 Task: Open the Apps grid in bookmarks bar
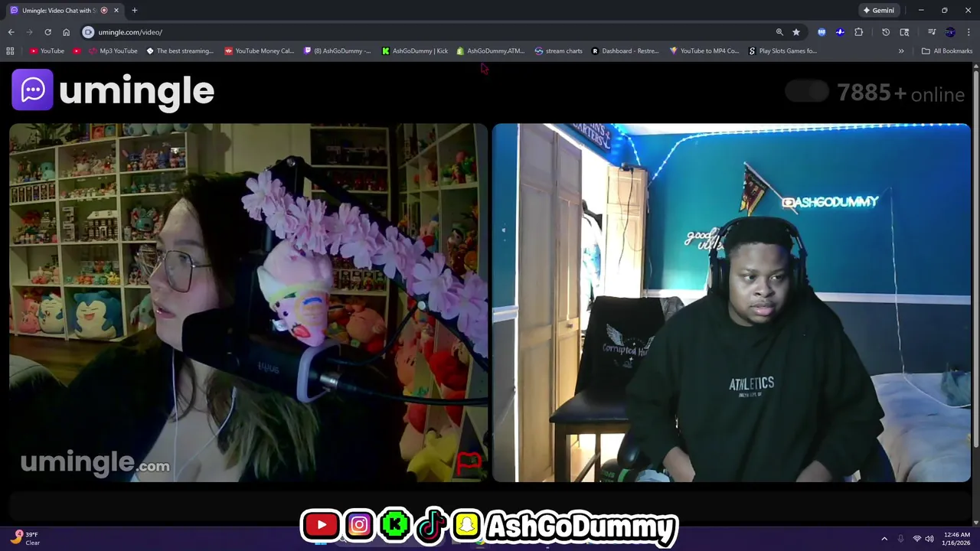pos(10,51)
